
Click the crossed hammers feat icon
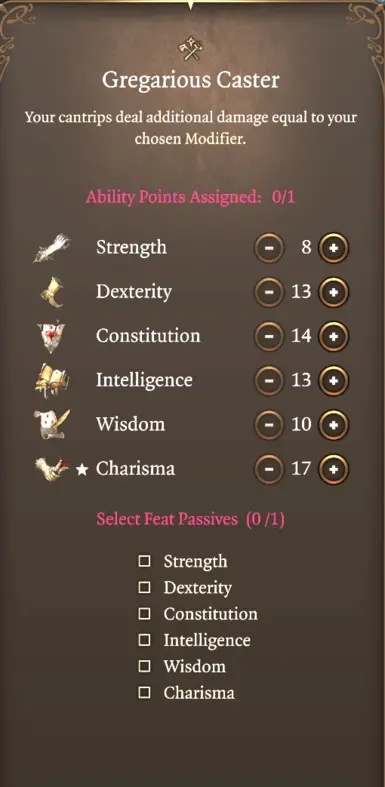(x=191, y=50)
